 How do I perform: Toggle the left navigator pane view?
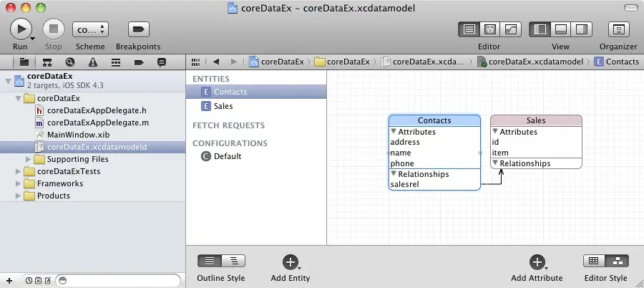pos(540,29)
